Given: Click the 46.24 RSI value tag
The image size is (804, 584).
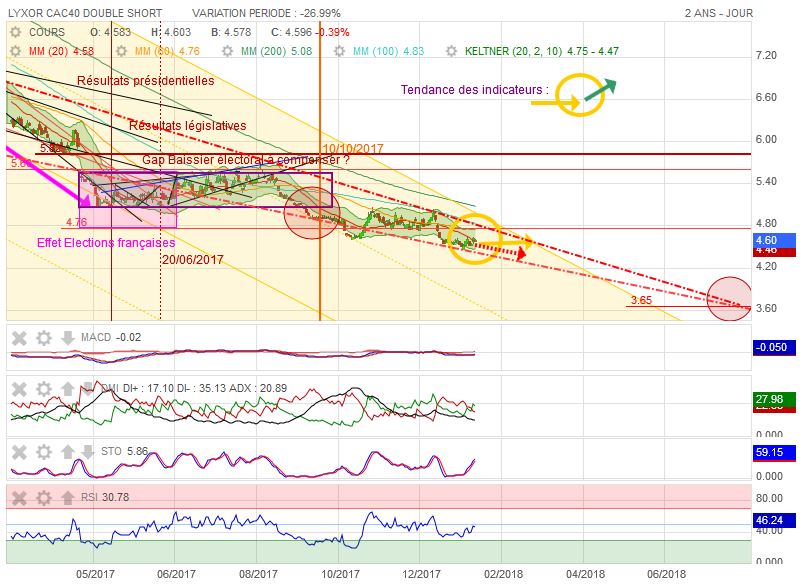Looking at the screenshot, I should [x=774, y=520].
